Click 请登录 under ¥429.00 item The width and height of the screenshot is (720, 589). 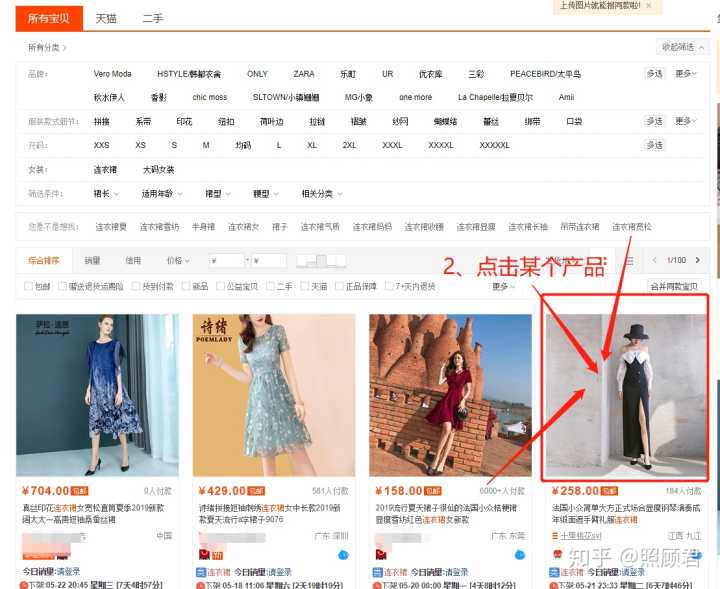280,572
